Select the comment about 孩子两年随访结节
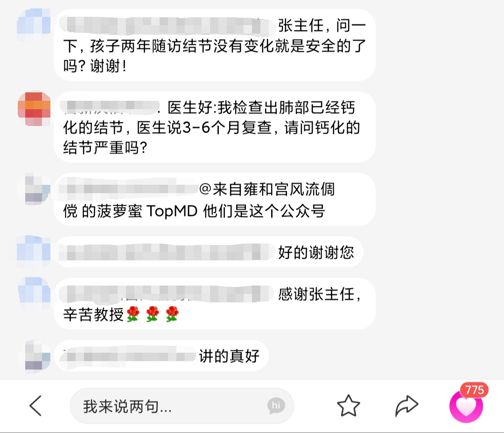Viewport: 504px width, 433px height. click(x=214, y=45)
